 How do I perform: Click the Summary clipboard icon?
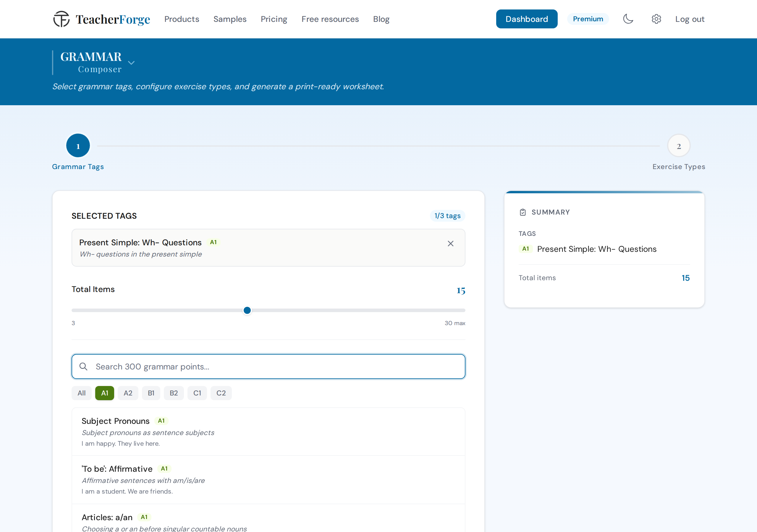point(523,212)
